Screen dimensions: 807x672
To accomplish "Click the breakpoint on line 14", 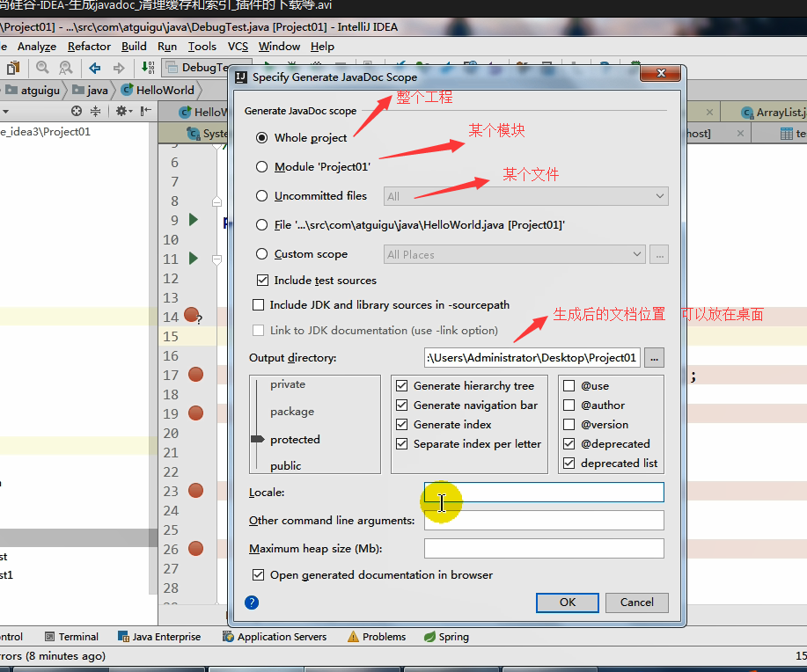I will (192, 314).
